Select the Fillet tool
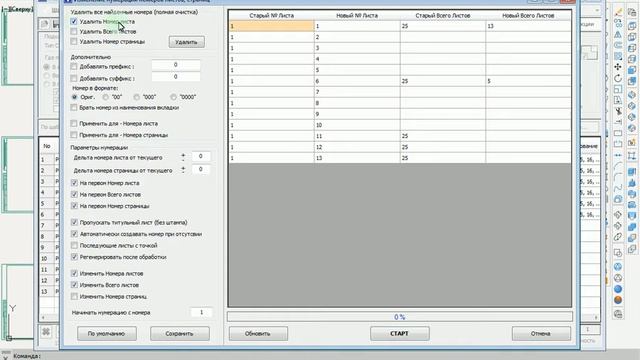Viewport: 640px width, 360px height. point(618,177)
